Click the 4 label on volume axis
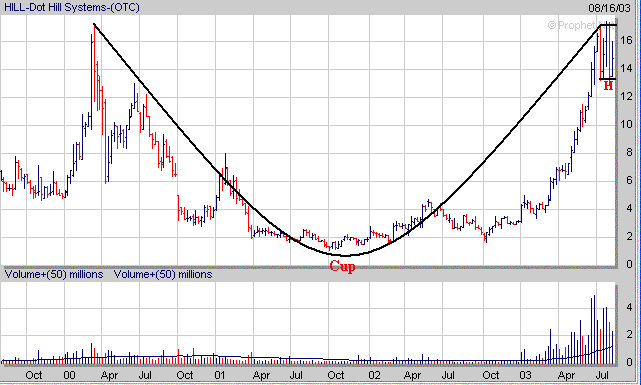641x385 pixels. coord(630,307)
